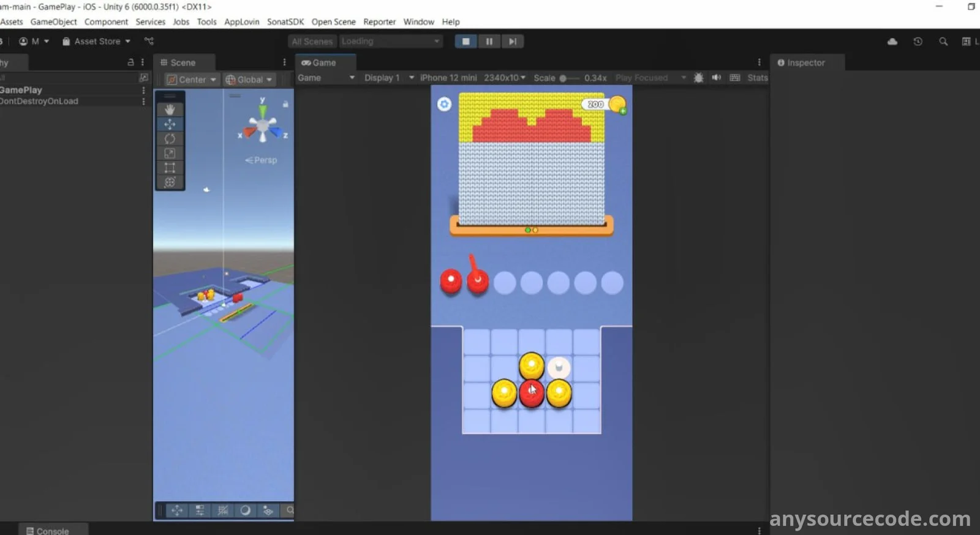The height and width of the screenshot is (535, 980).
Task: Click the Pause button in toolbar
Action: point(489,42)
